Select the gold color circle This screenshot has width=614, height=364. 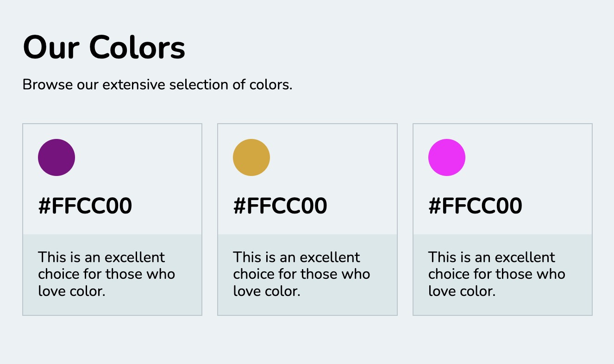pos(251,157)
